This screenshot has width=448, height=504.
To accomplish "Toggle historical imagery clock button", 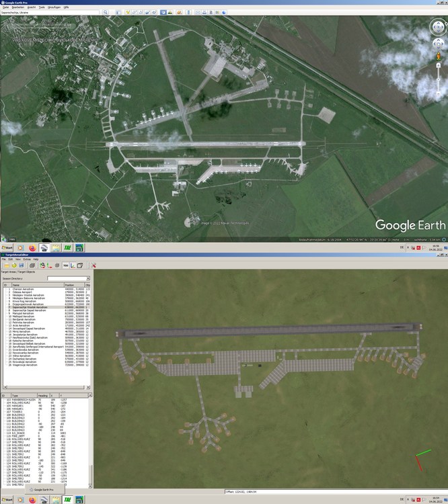I will coord(163,12).
